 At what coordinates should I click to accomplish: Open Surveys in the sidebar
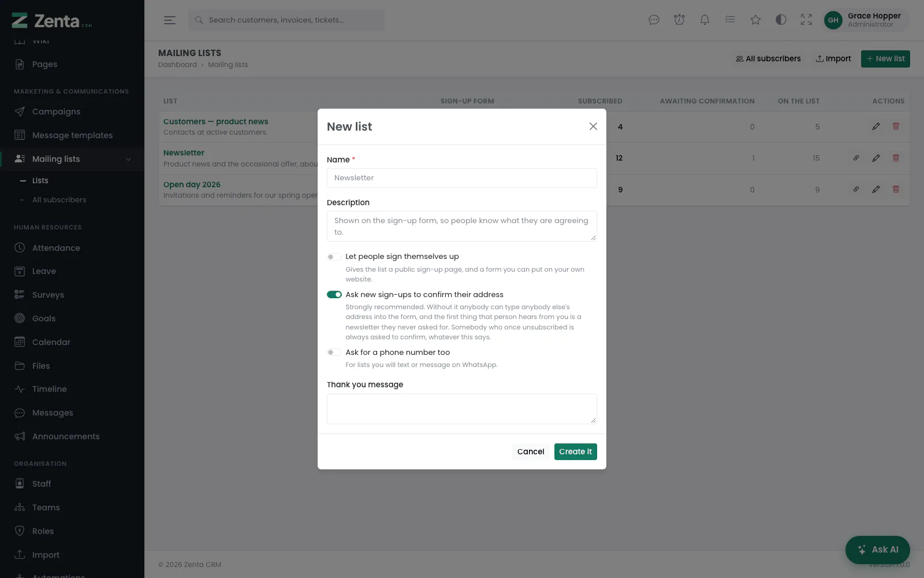72,295
